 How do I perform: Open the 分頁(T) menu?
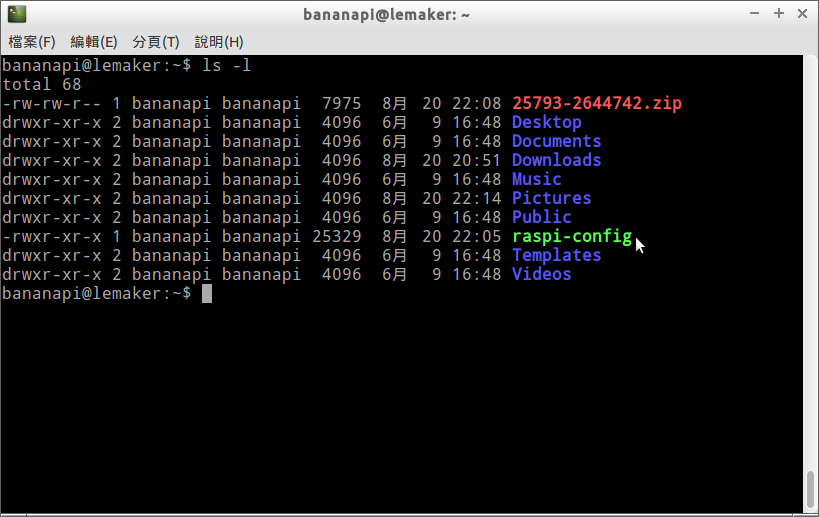pos(155,42)
